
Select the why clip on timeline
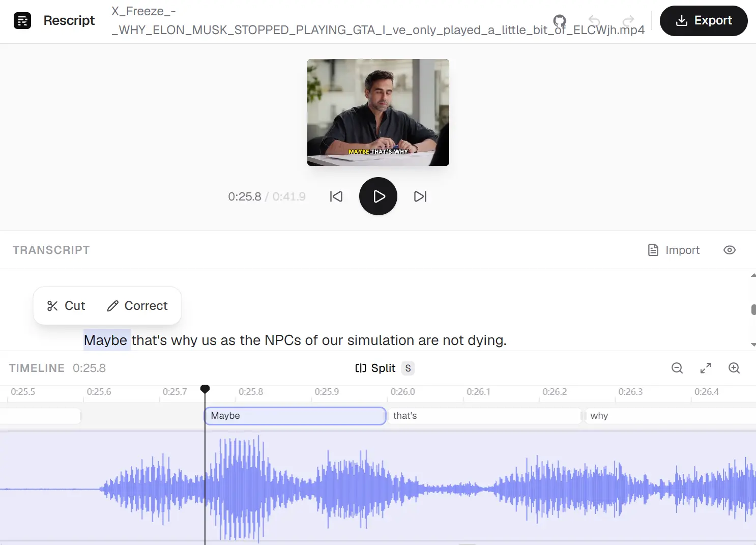point(671,416)
